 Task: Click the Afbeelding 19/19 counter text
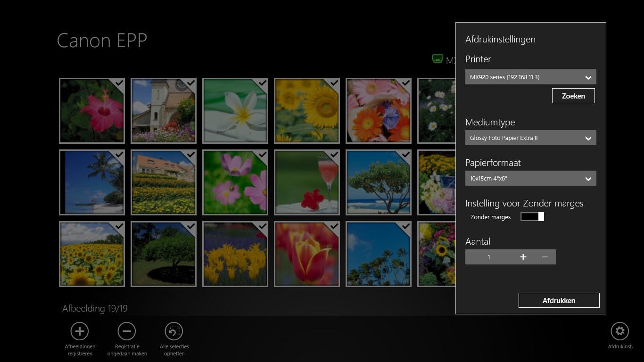tap(95, 309)
